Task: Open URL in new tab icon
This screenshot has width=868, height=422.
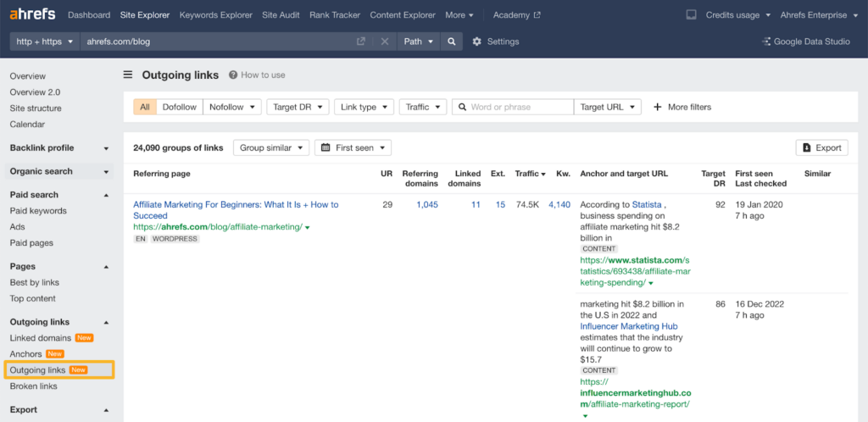Action: 361,42
